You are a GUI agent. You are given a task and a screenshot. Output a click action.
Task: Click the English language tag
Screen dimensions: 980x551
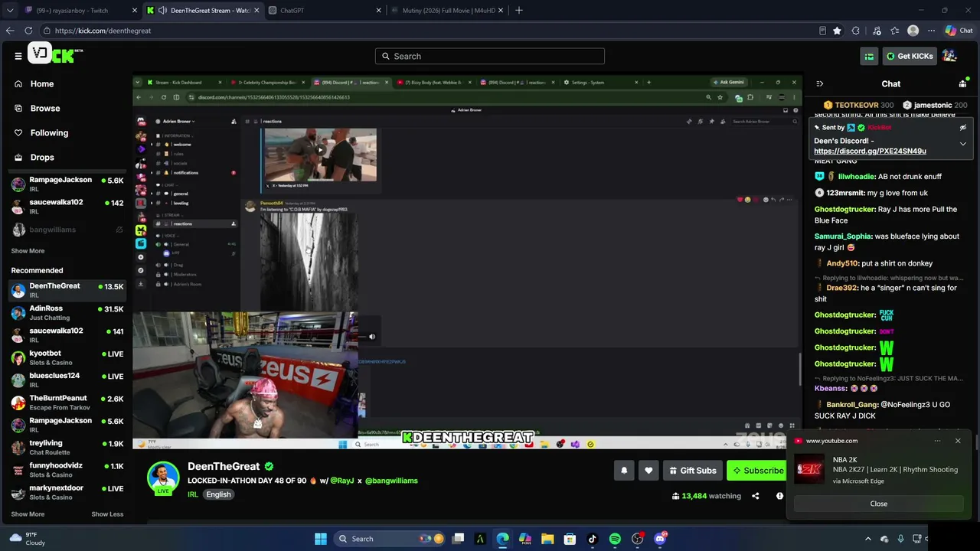218,494
